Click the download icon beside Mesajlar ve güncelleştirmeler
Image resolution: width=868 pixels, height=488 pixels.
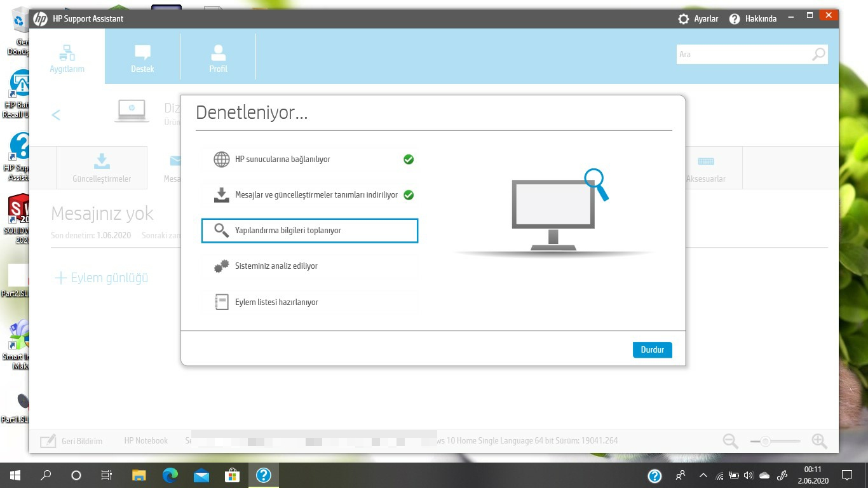point(221,195)
